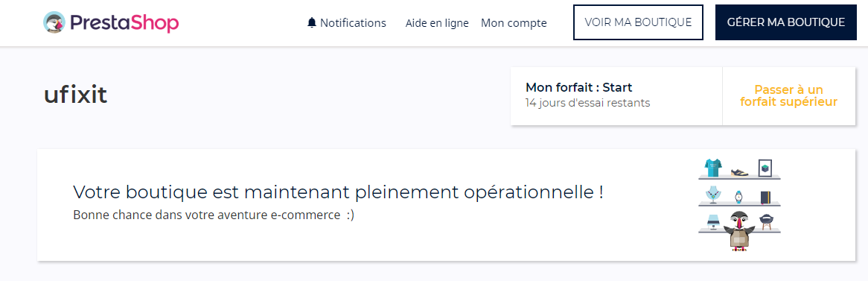The height and width of the screenshot is (281, 868).
Task: Click the GÉRER MA BOUTIQUE button
Action: pos(785,22)
